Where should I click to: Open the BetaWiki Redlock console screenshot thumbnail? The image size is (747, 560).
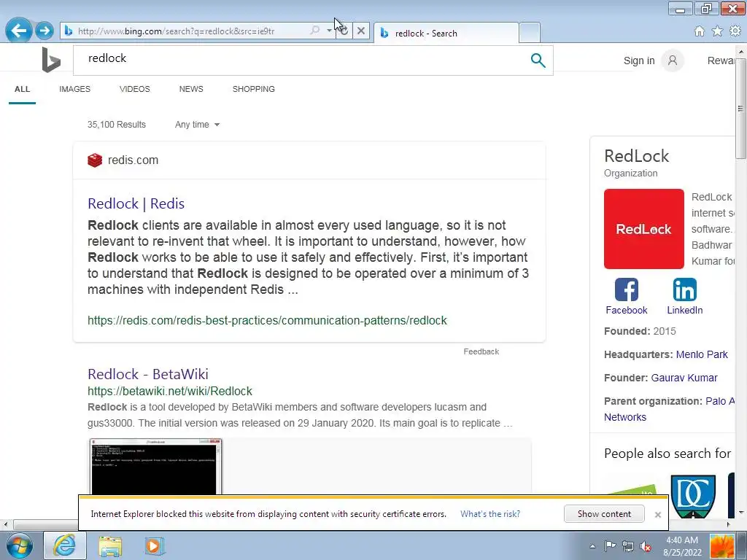coord(156,467)
